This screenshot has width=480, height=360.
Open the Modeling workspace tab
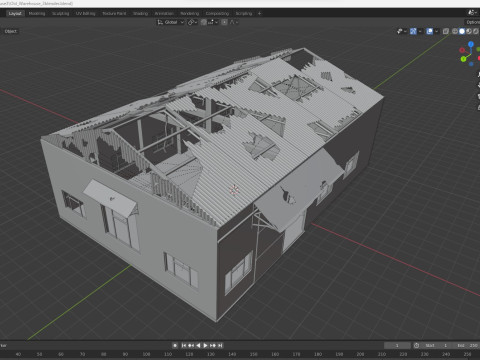tap(37, 13)
